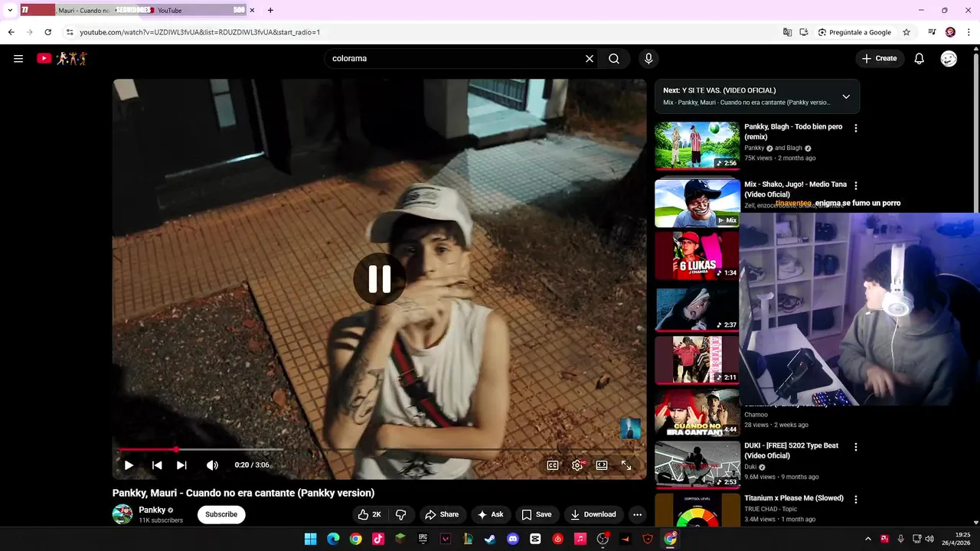Image resolution: width=980 pixels, height=551 pixels.
Task: Open options for Titanium x Please Me
Action: click(x=856, y=499)
